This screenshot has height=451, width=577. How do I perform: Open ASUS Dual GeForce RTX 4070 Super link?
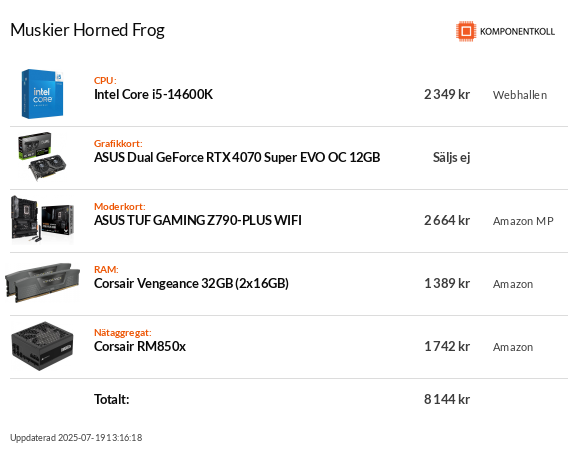237,157
